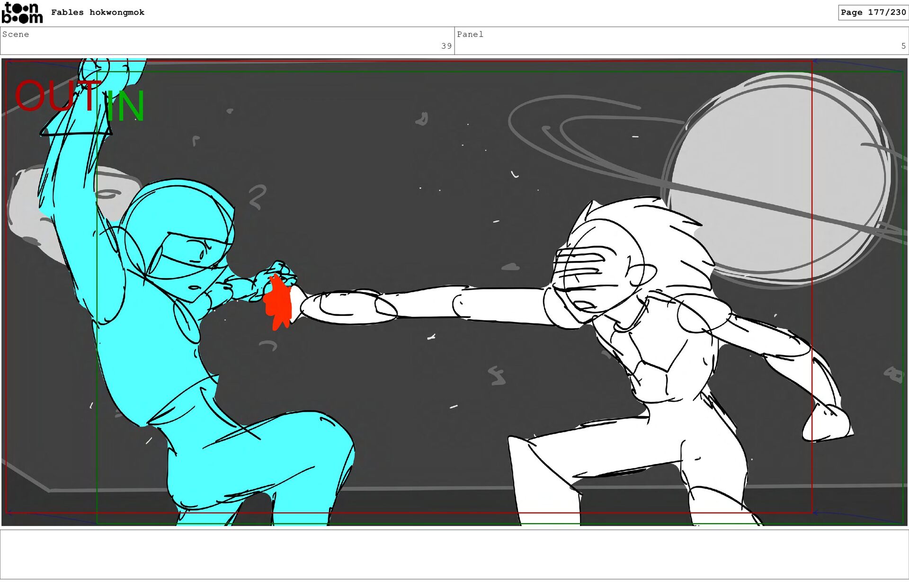This screenshot has width=909, height=588.
Task: Click the Scene number 39 field
Action: tap(446, 46)
